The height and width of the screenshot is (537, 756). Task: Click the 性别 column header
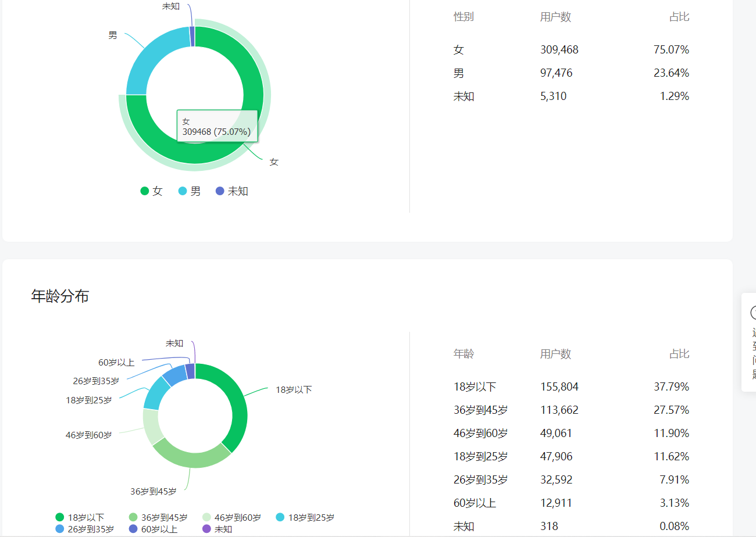pyautogui.click(x=463, y=17)
